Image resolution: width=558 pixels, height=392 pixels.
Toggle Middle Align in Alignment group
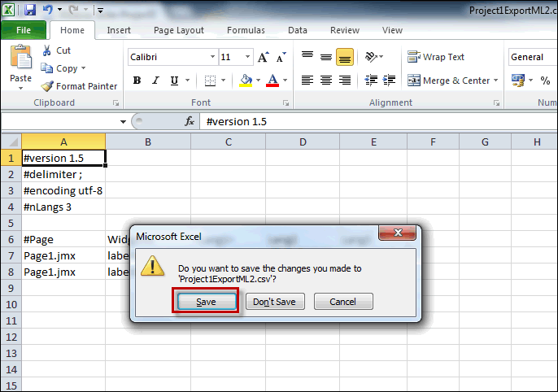(326, 57)
